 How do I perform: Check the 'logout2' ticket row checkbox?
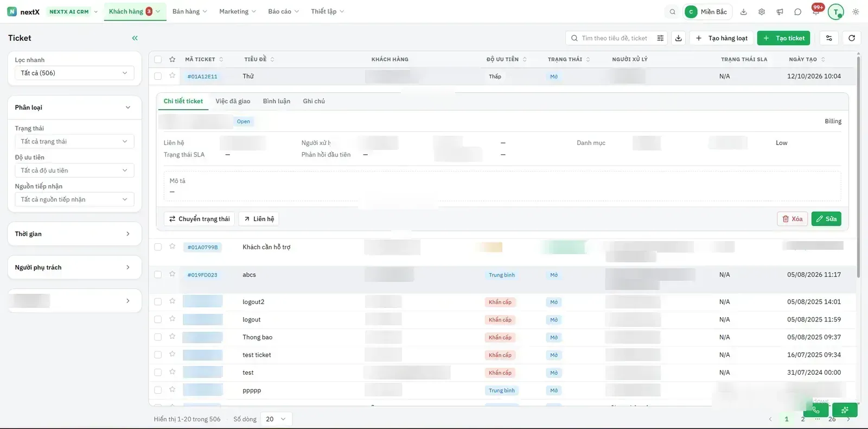coord(158,302)
